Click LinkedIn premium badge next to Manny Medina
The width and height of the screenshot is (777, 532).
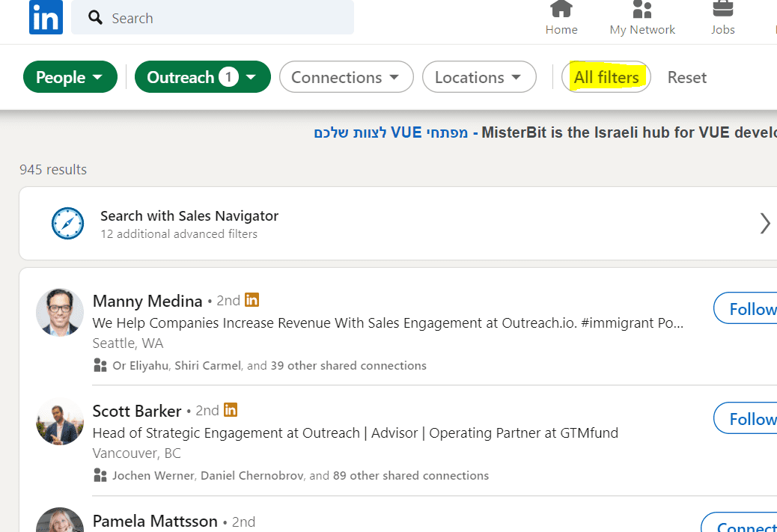pos(252,300)
